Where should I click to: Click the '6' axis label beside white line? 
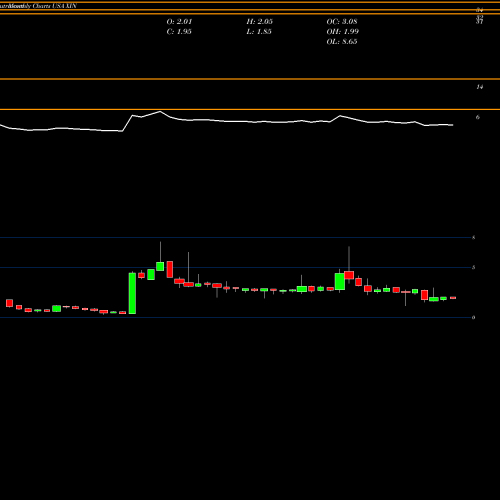pos(478,117)
